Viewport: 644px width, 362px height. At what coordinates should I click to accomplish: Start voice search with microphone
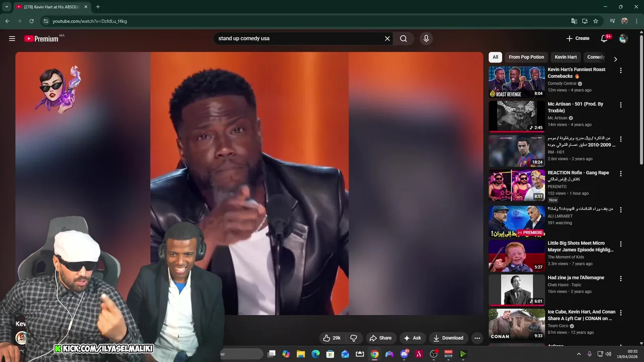point(426,39)
